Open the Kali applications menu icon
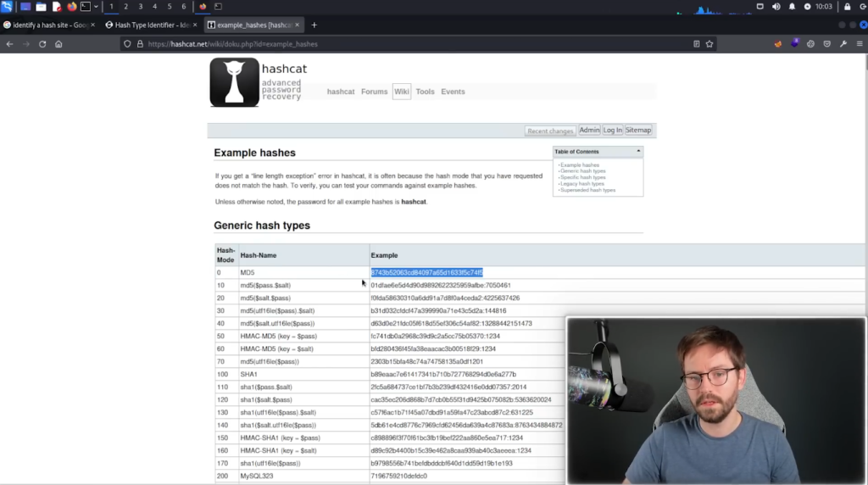Image resolution: width=868 pixels, height=485 pixels. (x=7, y=7)
